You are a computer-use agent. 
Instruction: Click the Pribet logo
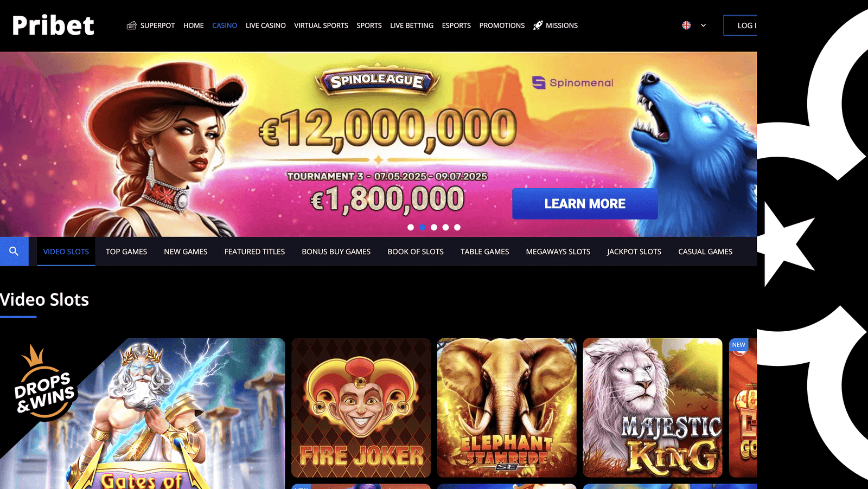(x=53, y=25)
